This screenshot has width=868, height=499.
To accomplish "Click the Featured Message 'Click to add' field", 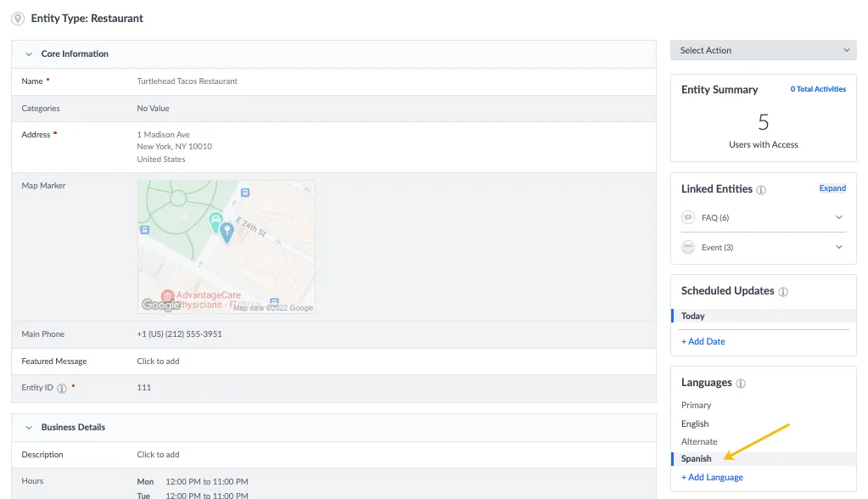I will [158, 362].
